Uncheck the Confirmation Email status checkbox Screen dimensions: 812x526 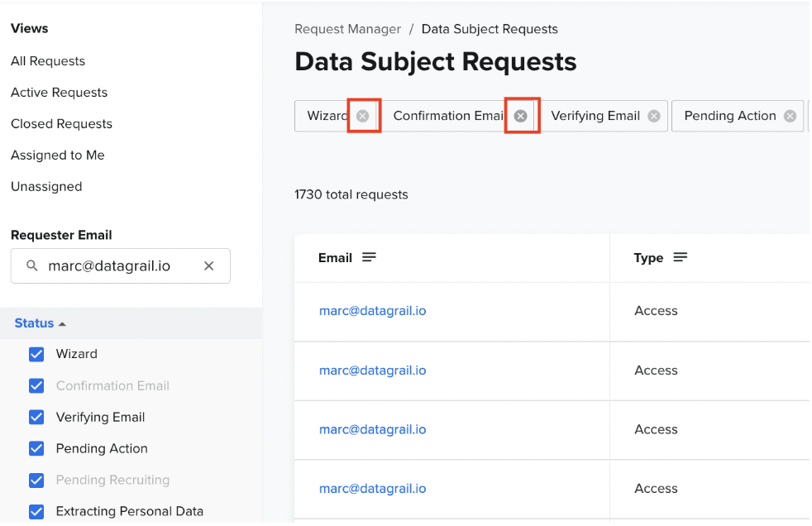coord(36,386)
